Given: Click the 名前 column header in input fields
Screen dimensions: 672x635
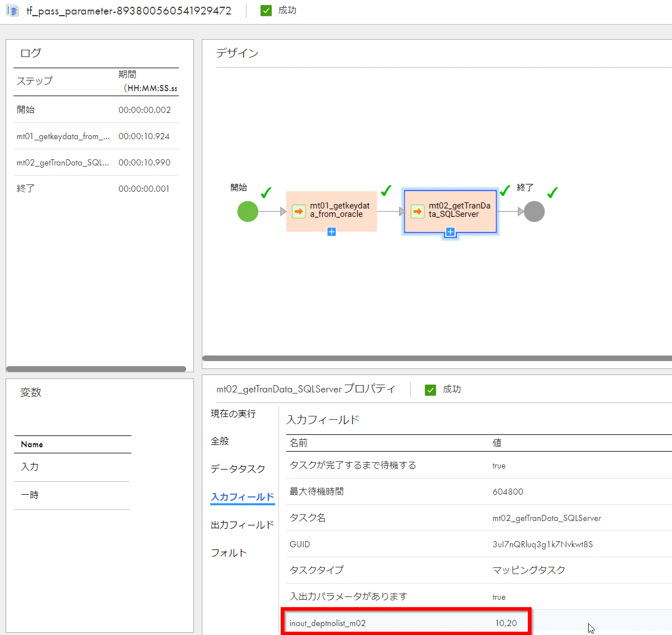Looking at the screenshot, I should (299, 443).
